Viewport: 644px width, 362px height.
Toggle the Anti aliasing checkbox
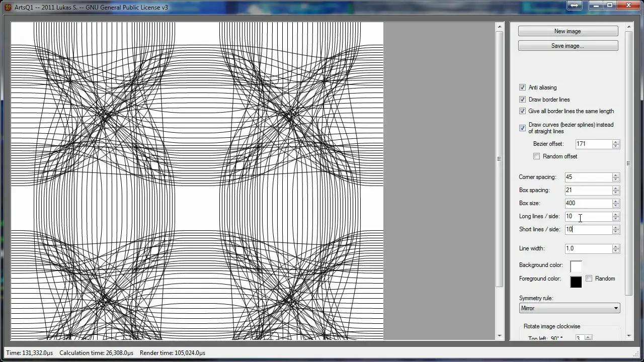pyautogui.click(x=522, y=87)
